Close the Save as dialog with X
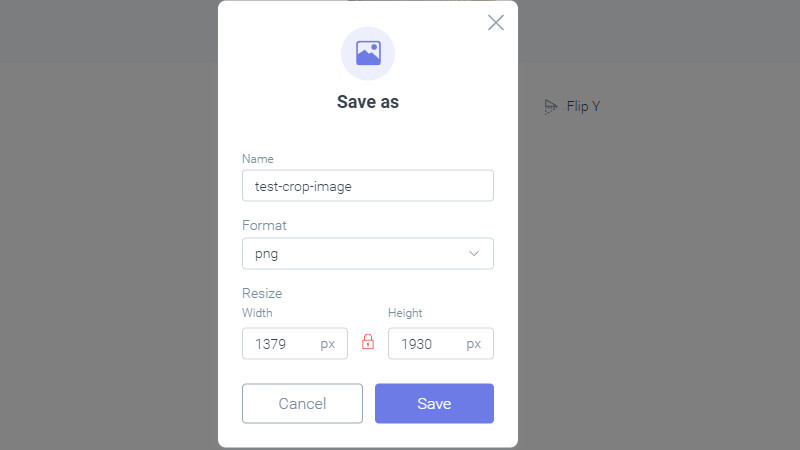 [495, 22]
